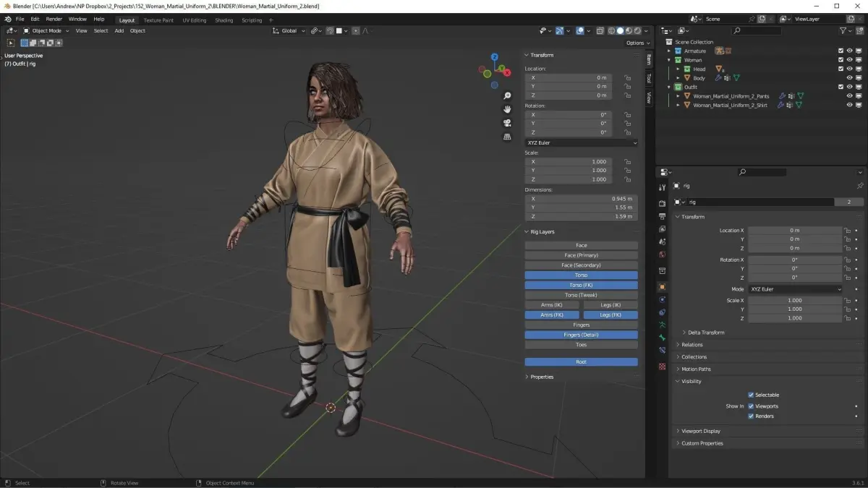Image resolution: width=868 pixels, height=488 pixels.
Task: Open the Texture properties checker icon
Action: coord(662,367)
